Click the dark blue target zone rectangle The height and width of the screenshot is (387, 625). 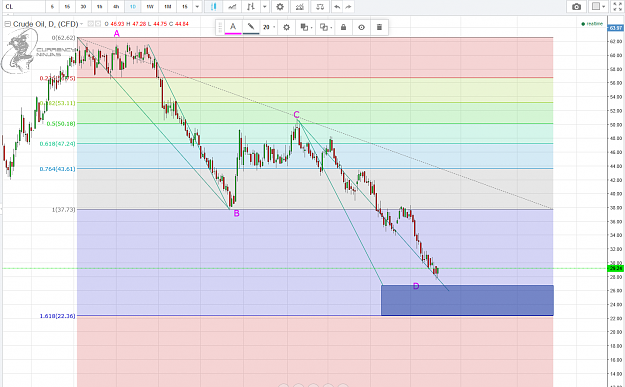[467, 300]
